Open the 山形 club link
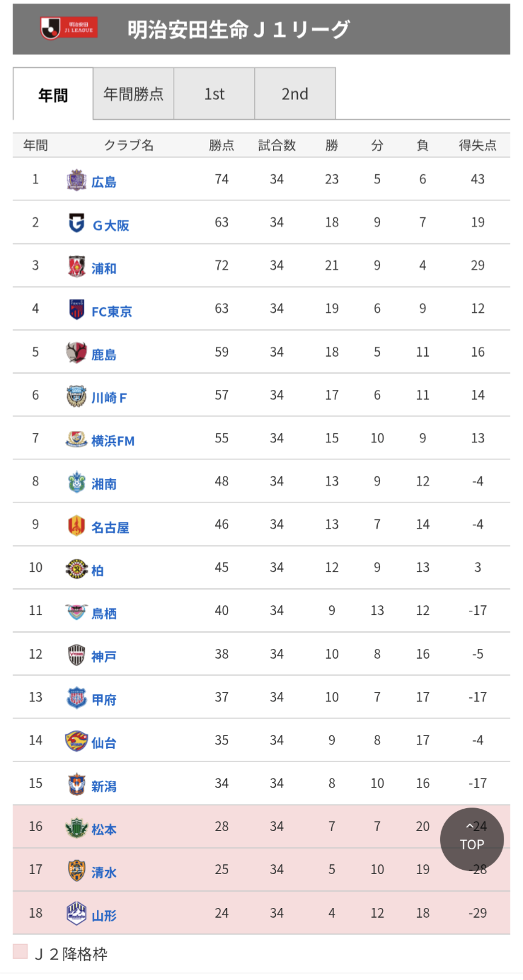Image resolution: width=523 pixels, height=980 pixels. (104, 916)
